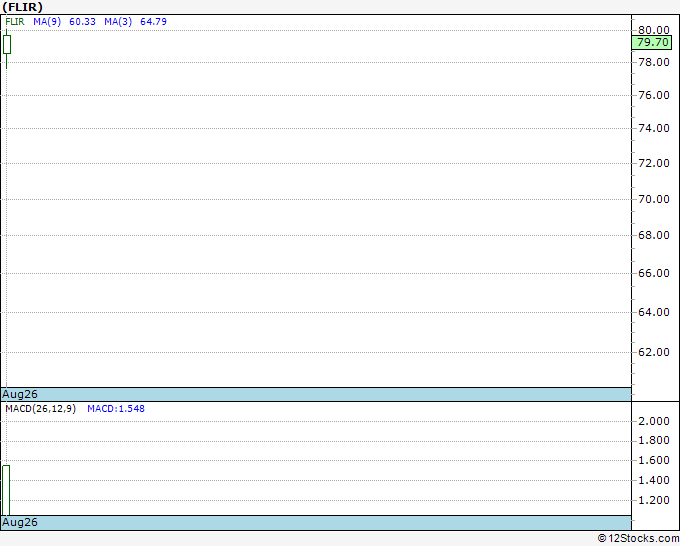Click the 80.00 price axis label
The width and height of the screenshot is (680, 546).
(x=654, y=30)
